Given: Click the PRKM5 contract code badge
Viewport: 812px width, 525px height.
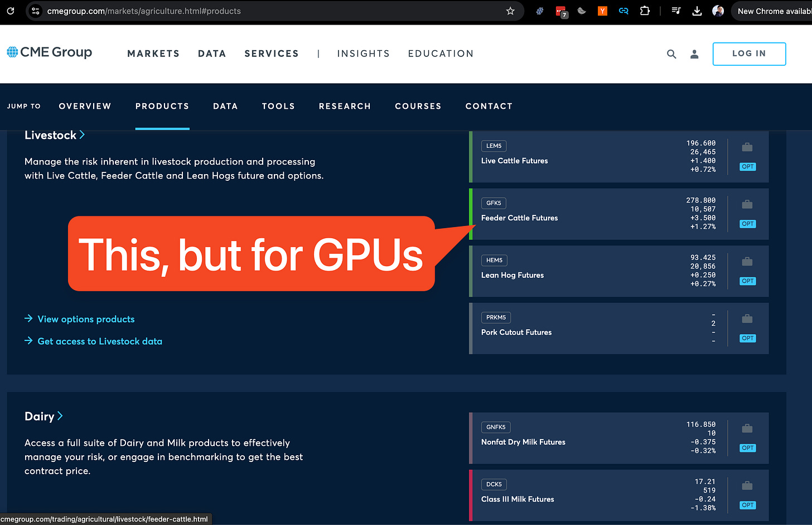Looking at the screenshot, I should point(496,317).
